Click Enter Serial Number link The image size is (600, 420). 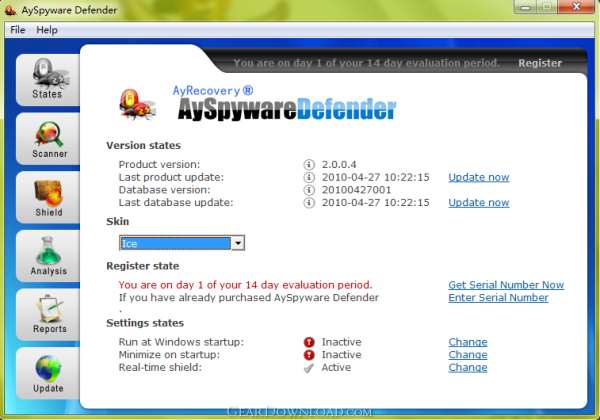(498, 298)
